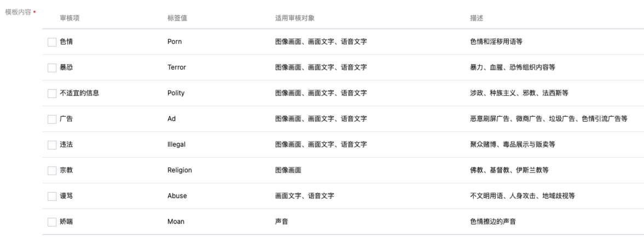Select the 违法 (Illegal) checkbox
The width and height of the screenshot is (644, 242).
[52, 145]
